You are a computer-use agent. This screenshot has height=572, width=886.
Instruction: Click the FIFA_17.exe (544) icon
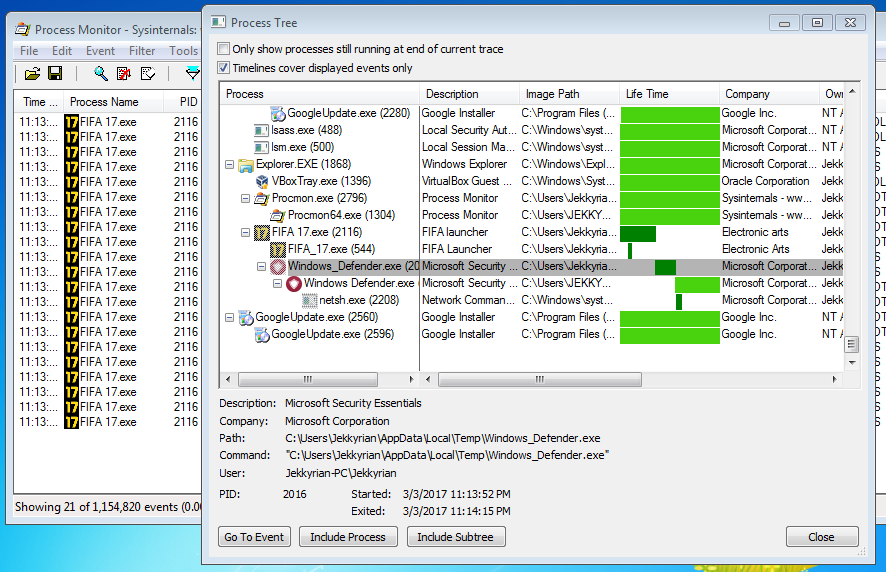click(x=277, y=250)
